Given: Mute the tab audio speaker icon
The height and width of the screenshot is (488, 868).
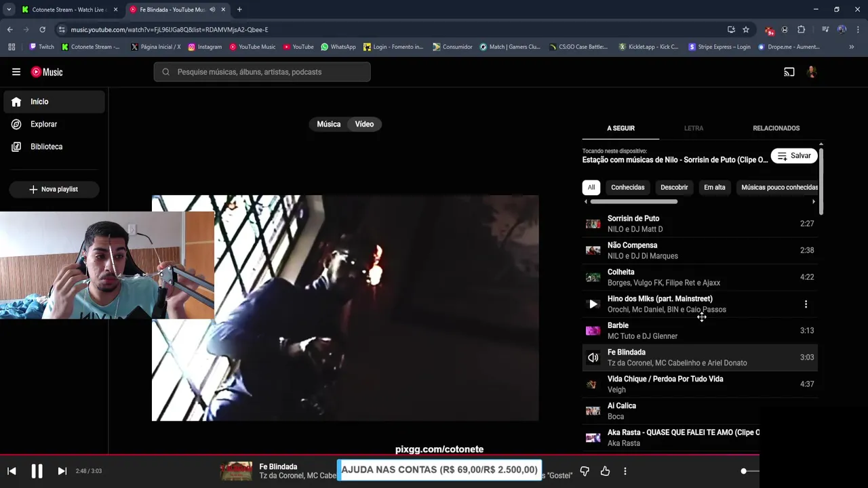Looking at the screenshot, I should click(213, 9).
